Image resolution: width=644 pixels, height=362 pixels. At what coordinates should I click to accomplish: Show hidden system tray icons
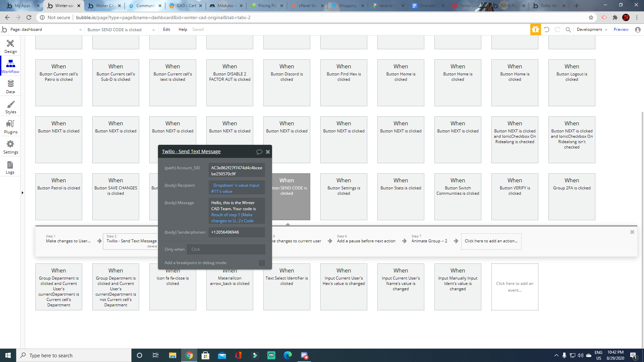tap(556, 355)
